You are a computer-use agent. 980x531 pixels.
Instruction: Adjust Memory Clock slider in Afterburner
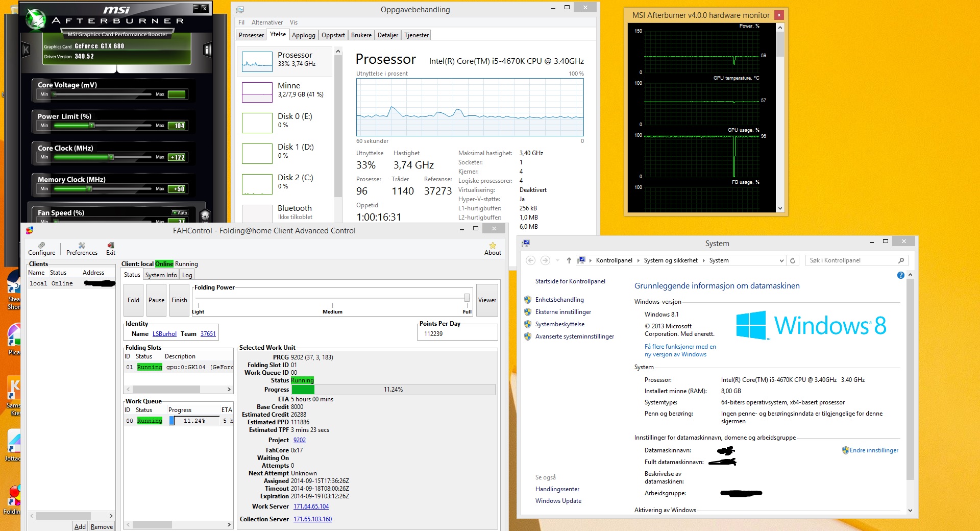(x=89, y=189)
